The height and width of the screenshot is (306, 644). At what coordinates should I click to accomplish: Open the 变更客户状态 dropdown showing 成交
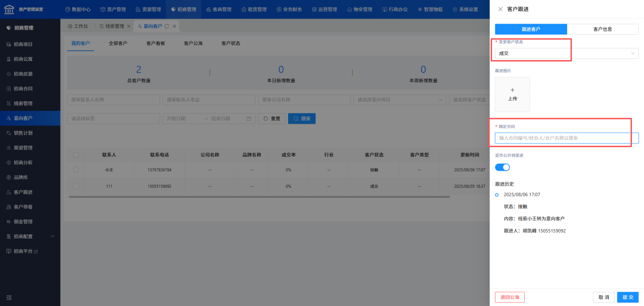point(567,53)
